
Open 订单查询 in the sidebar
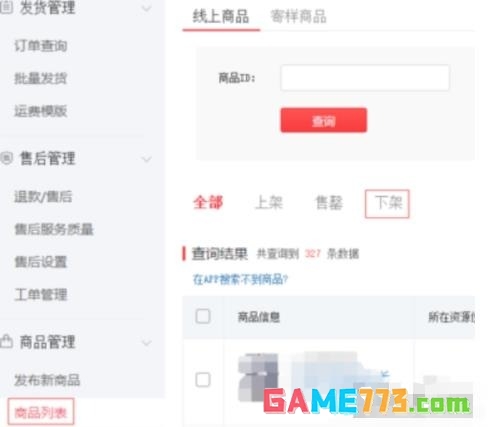pyautogui.click(x=41, y=46)
